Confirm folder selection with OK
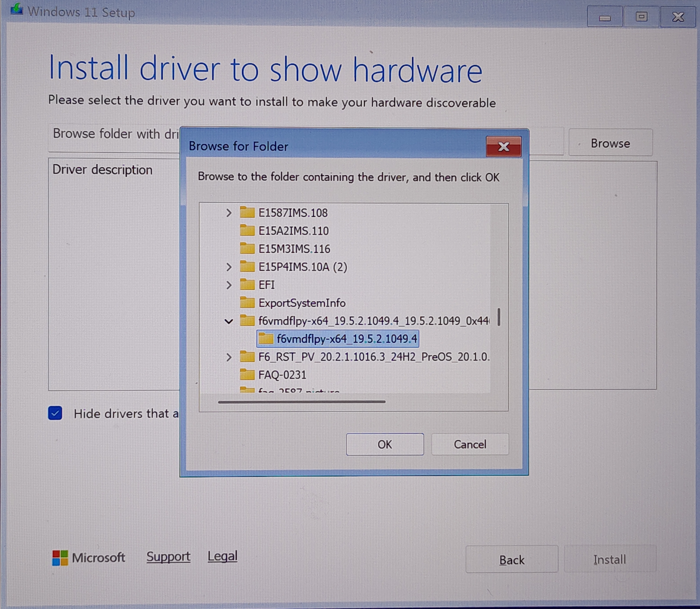The height and width of the screenshot is (609, 700). click(385, 444)
